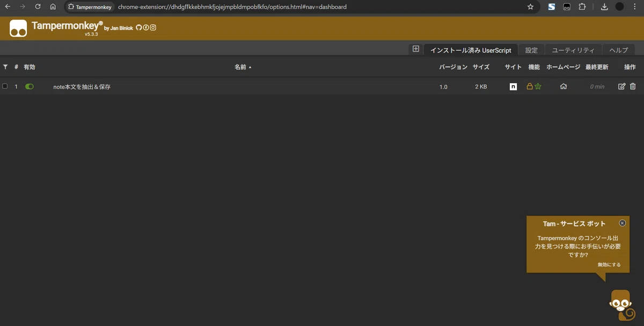Screen dimensions: 644x326
Task: Click 無効にする in the bot popup
Action: tap(609, 264)
